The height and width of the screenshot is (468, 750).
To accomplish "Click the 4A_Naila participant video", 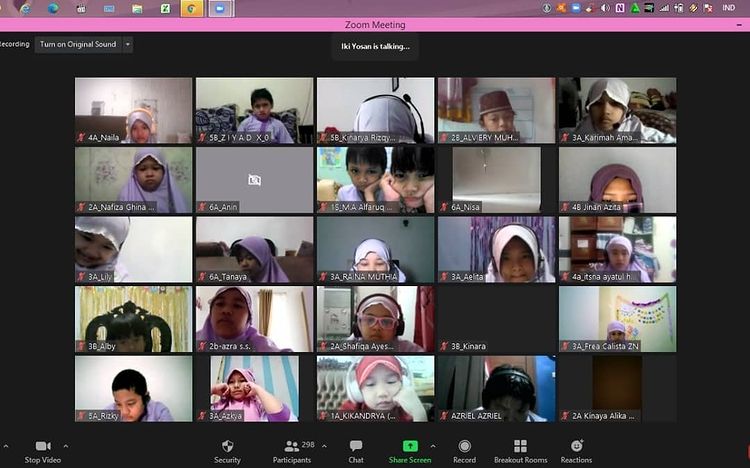I will [133, 111].
